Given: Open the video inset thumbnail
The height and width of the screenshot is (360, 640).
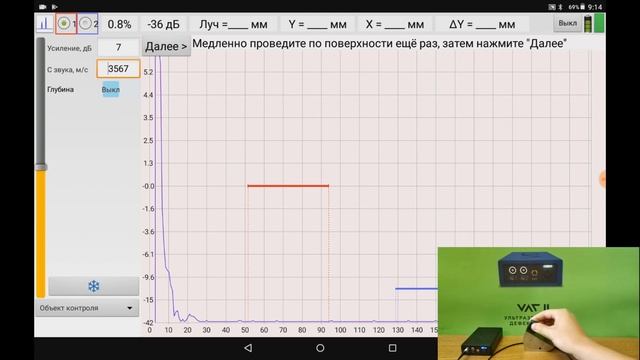Looking at the screenshot, I should (x=538, y=303).
